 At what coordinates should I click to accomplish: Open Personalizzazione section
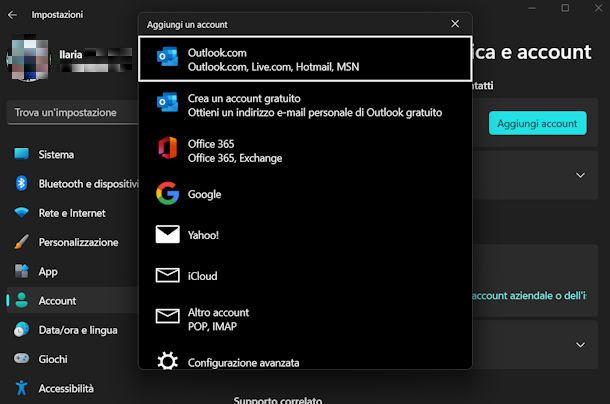pos(72,242)
